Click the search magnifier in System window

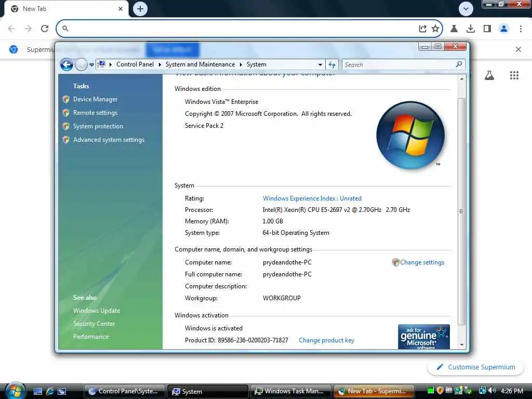pyautogui.click(x=459, y=64)
